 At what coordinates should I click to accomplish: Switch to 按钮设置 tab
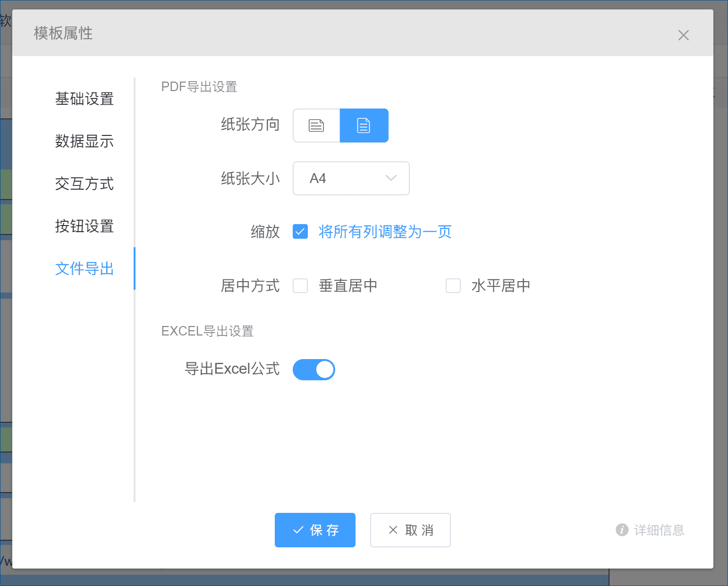(85, 226)
